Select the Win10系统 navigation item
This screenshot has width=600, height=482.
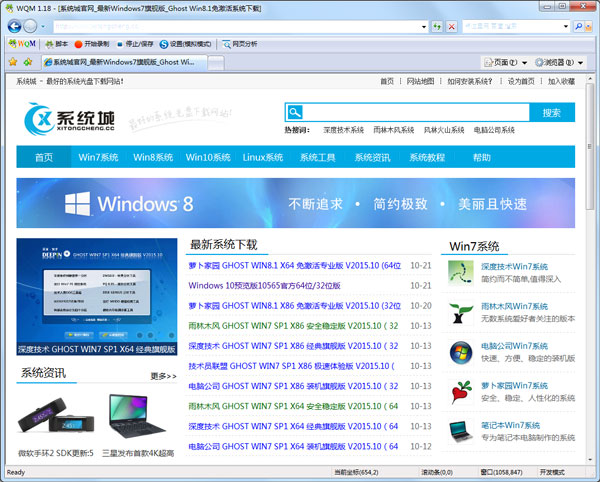pyautogui.click(x=208, y=157)
